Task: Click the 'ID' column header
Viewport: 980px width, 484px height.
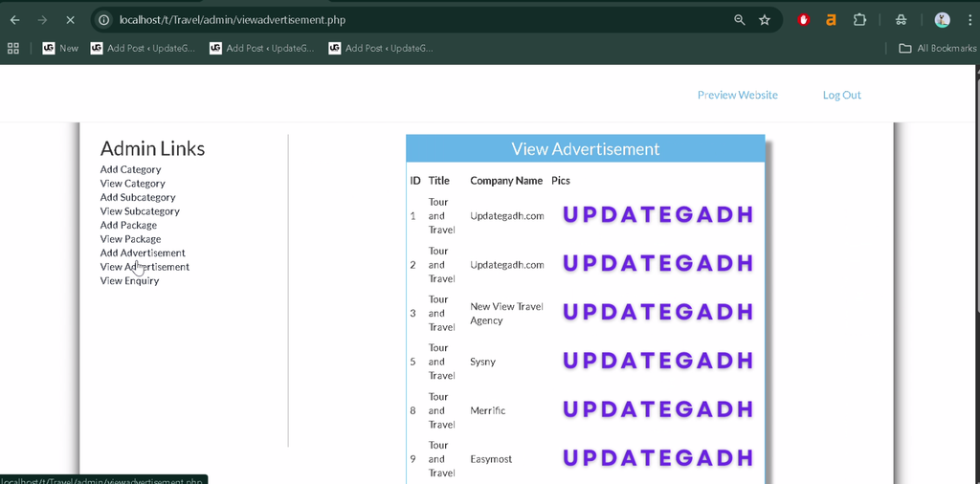Action: 415,181
